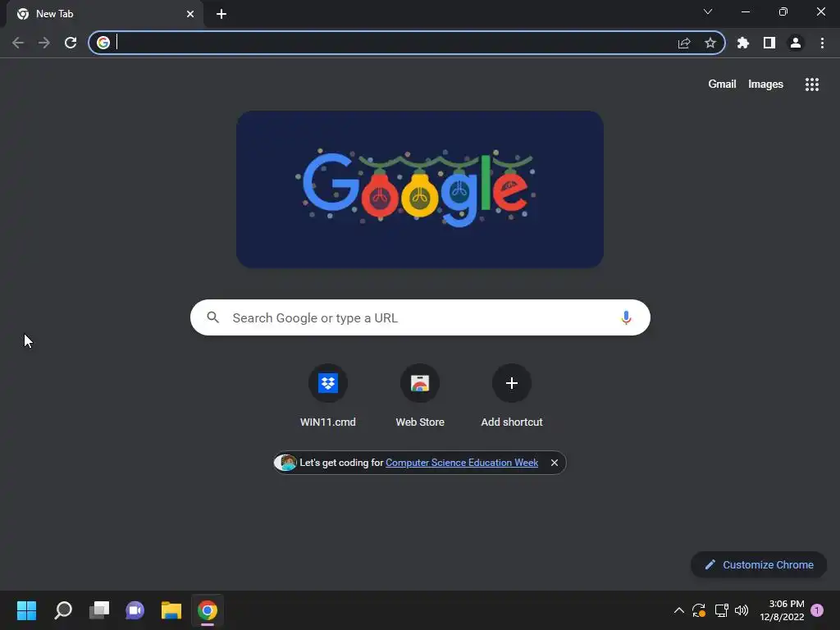Open Google Images link

[765, 84]
